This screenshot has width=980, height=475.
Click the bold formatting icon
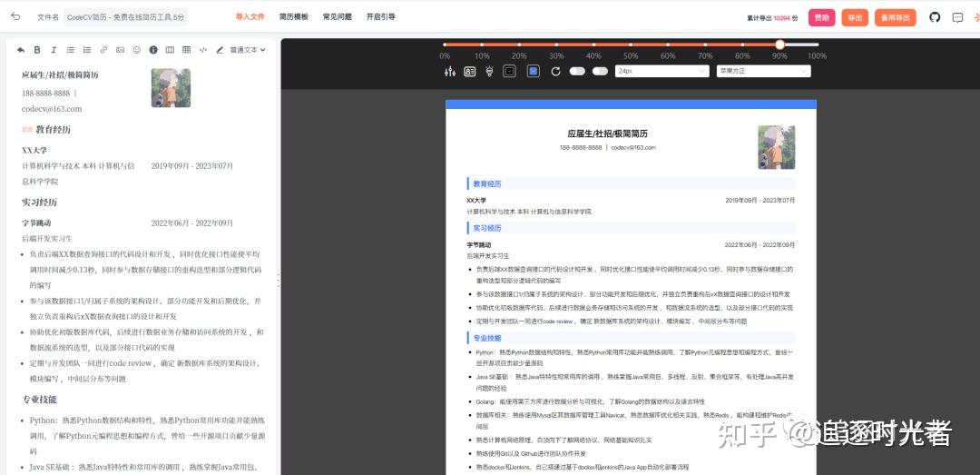37,50
